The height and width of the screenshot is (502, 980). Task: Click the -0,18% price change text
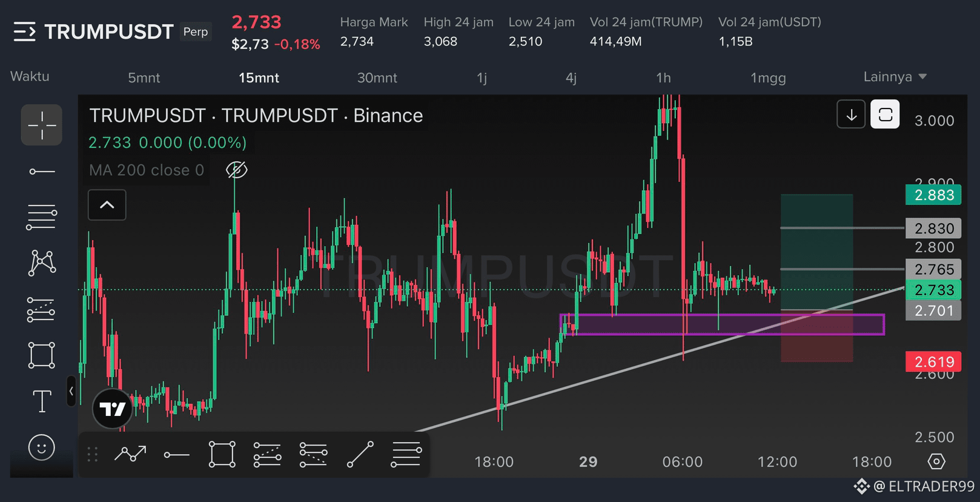click(297, 44)
